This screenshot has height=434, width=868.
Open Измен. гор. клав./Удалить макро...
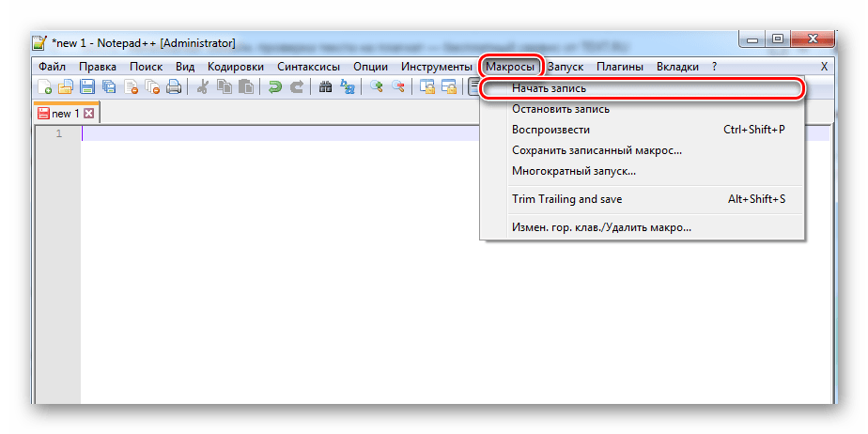pyautogui.click(x=643, y=227)
